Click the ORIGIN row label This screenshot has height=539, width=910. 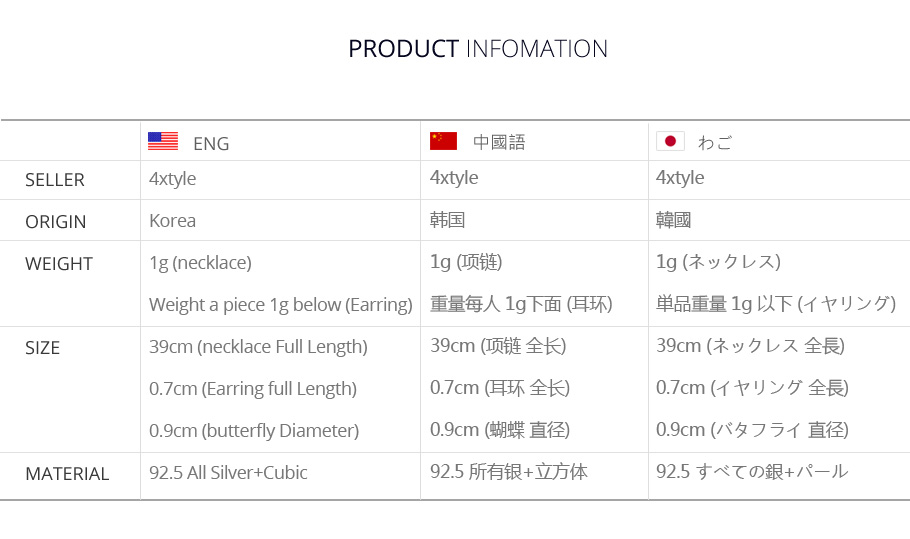pyautogui.click(x=56, y=222)
